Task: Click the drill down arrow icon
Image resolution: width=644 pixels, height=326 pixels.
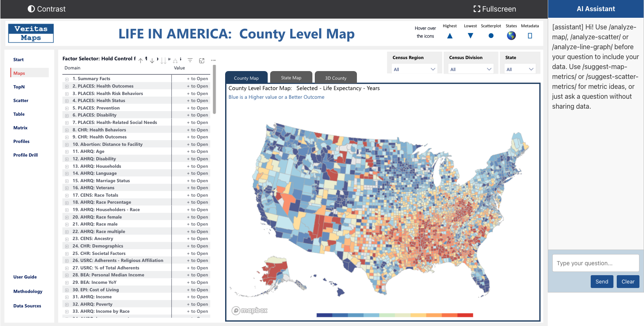Action: (152, 60)
